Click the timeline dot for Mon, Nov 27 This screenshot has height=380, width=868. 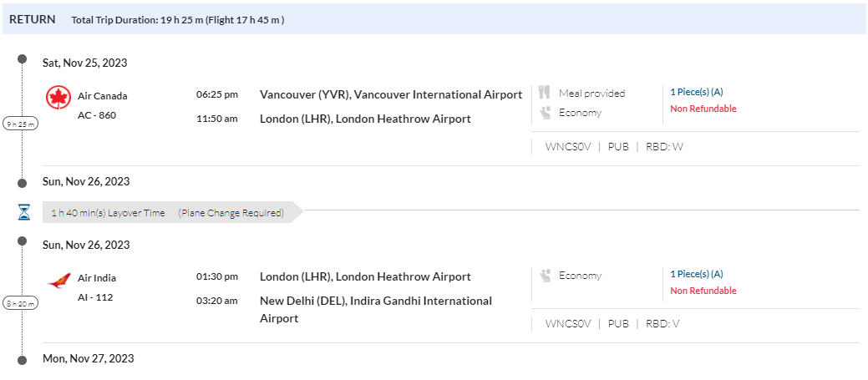(x=23, y=359)
